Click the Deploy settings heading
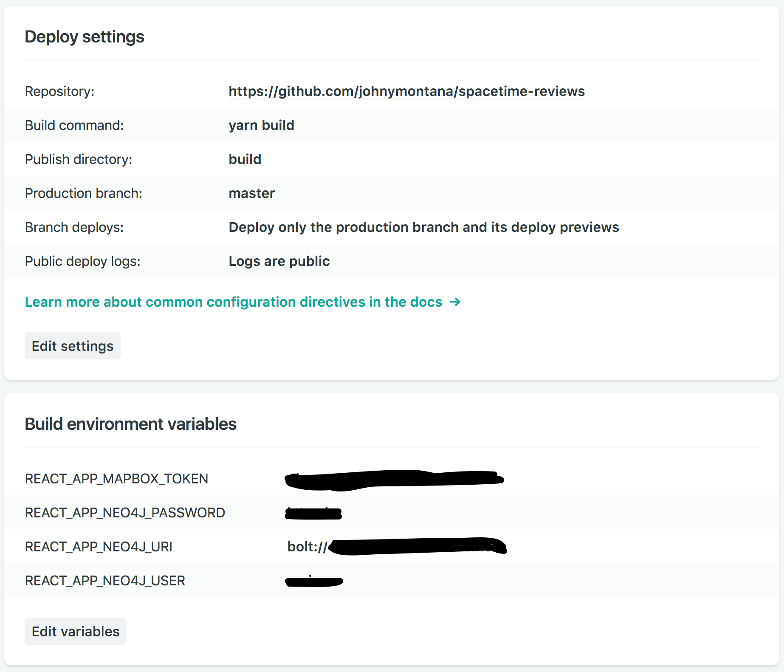784x672 pixels. (85, 37)
